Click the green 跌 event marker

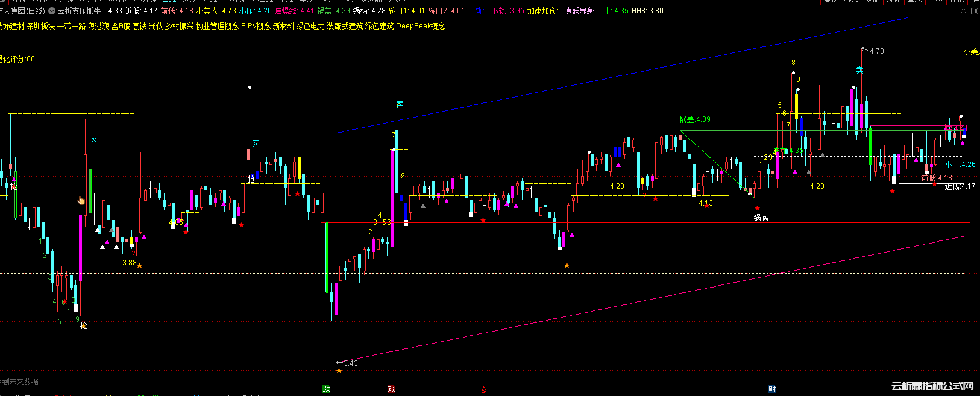[327, 389]
